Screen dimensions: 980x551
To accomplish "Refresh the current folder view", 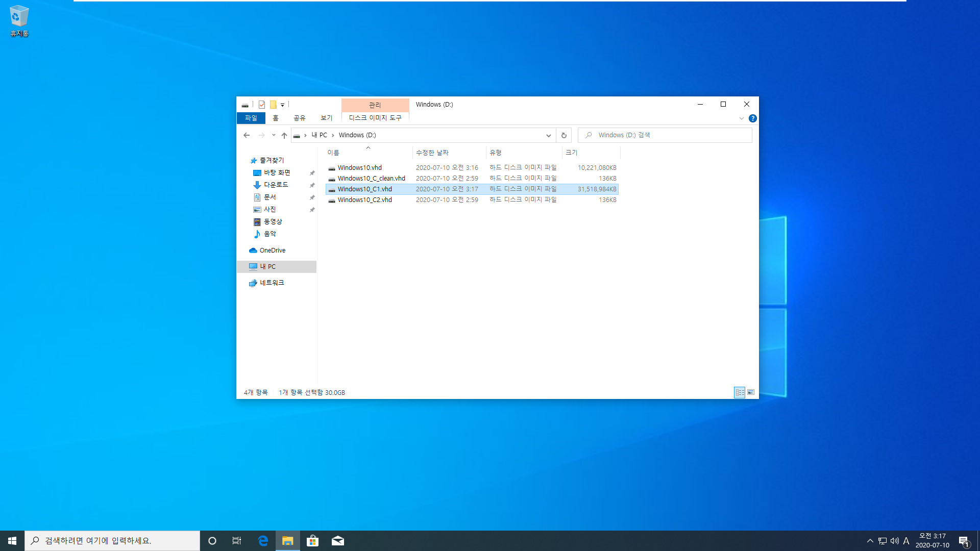I will [563, 135].
